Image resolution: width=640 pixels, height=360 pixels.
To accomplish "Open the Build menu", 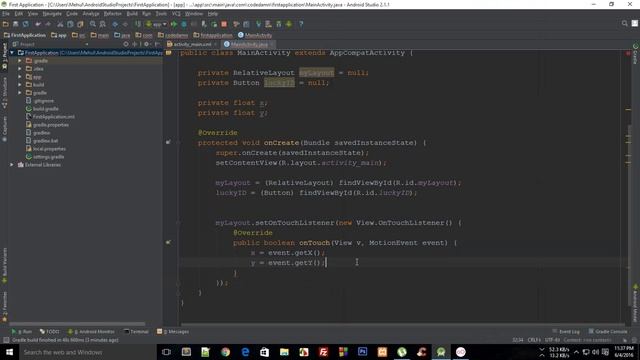I will click(x=132, y=13).
